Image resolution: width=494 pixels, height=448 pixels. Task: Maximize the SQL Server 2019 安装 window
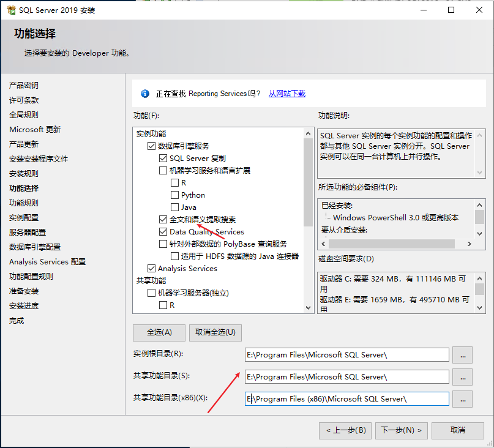pyautogui.click(x=451, y=10)
